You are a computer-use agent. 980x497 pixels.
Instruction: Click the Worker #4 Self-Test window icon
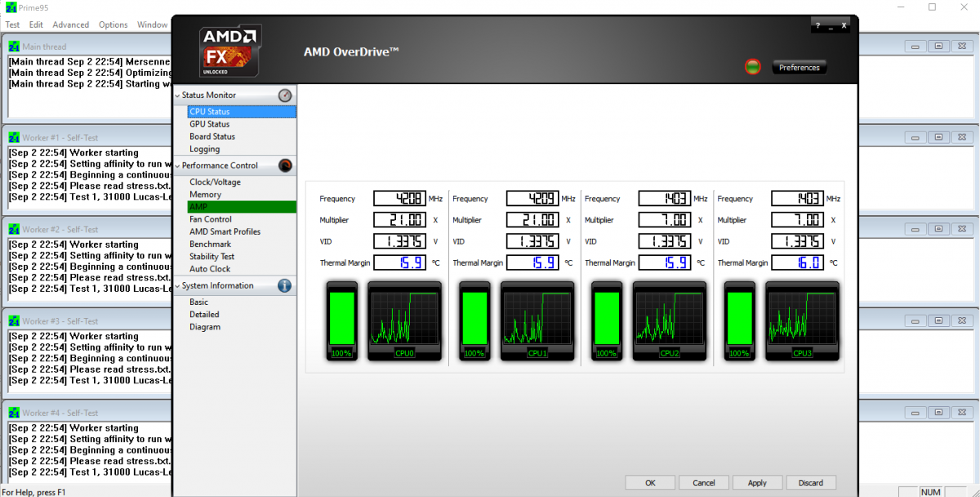(x=14, y=413)
